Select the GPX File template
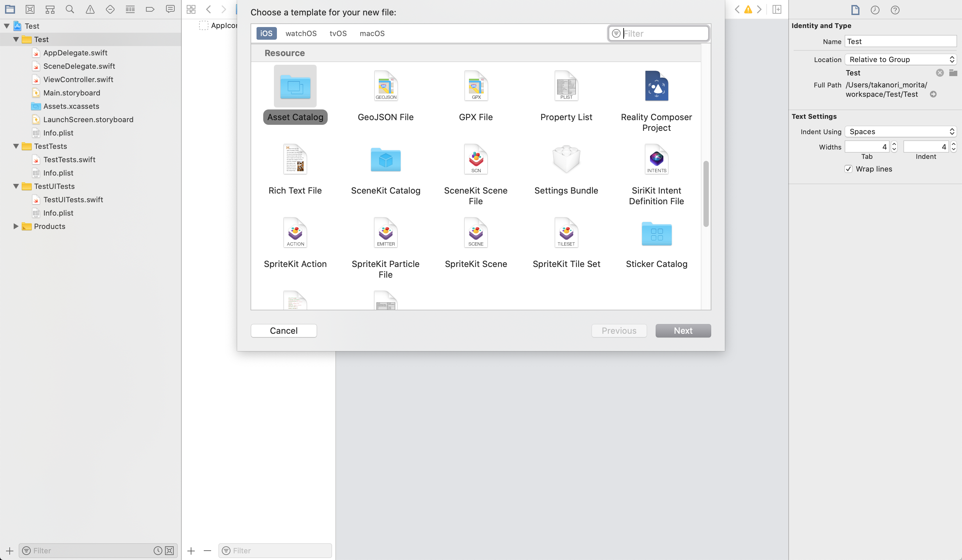Viewport: 962px width, 560px height. 476,95
